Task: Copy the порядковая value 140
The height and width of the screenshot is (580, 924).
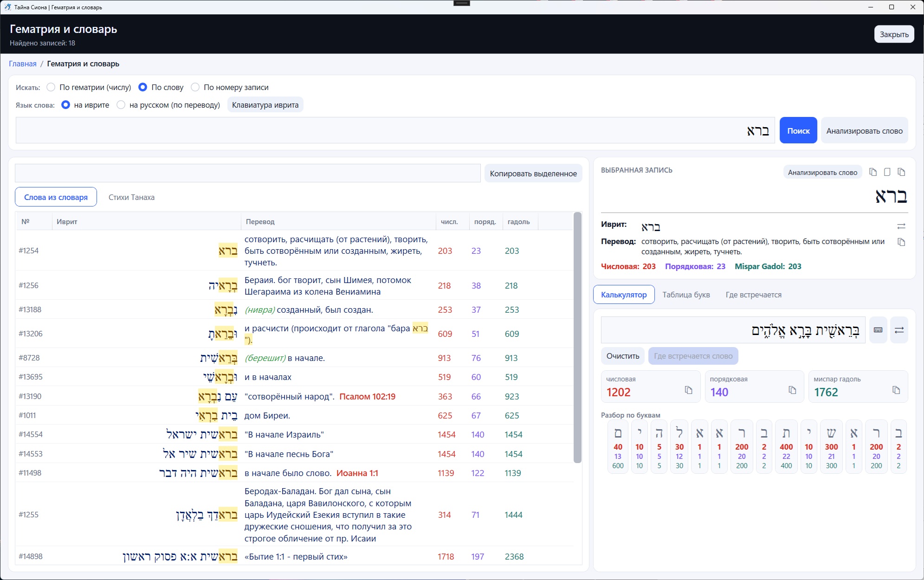Action: click(x=793, y=390)
